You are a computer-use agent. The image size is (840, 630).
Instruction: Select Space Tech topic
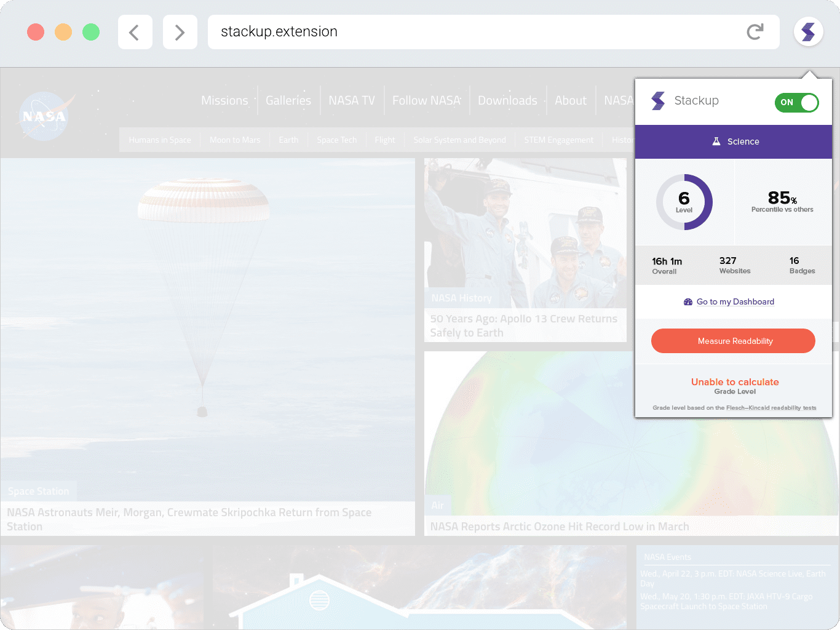337,140
